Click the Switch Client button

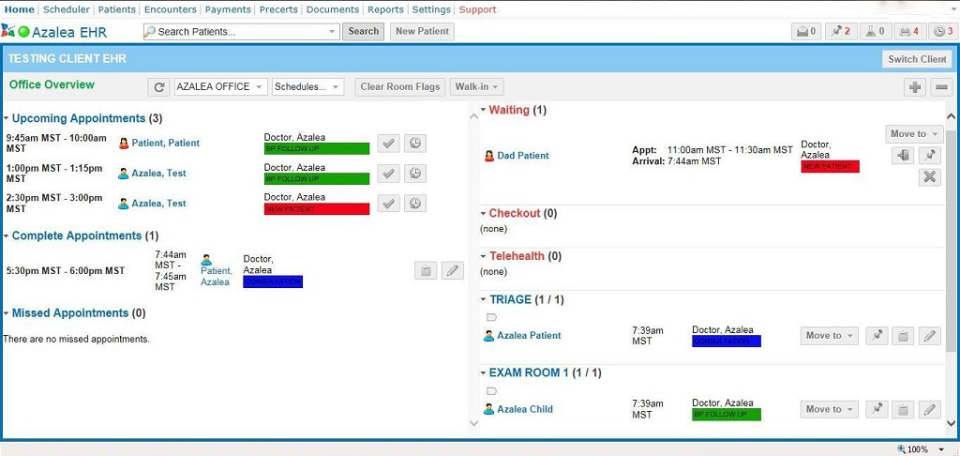(917, 59)
